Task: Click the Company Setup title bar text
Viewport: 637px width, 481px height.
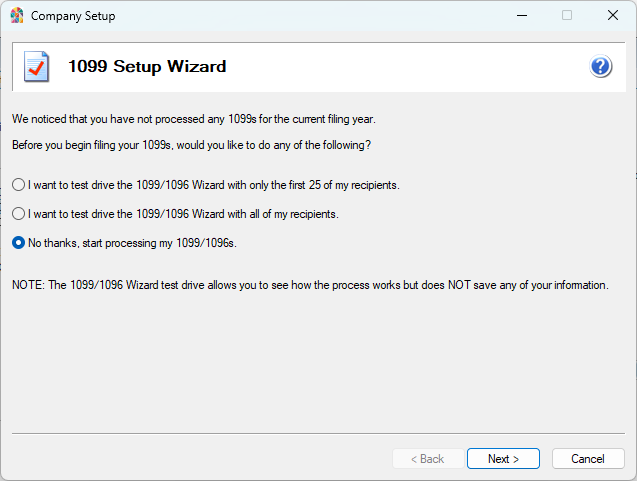Action: pos(73,16)
